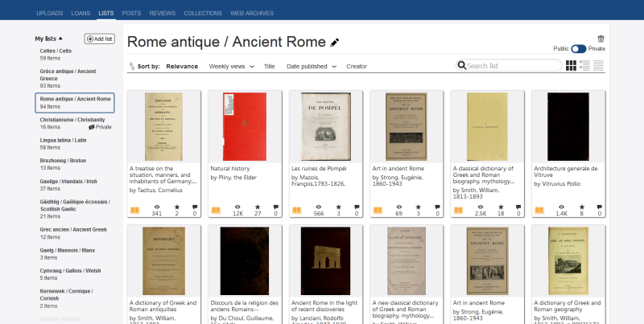This screenshot has height=324, width=644.
Task: Click book icon on Architecture generale card
Action: (x=539, y=211)
